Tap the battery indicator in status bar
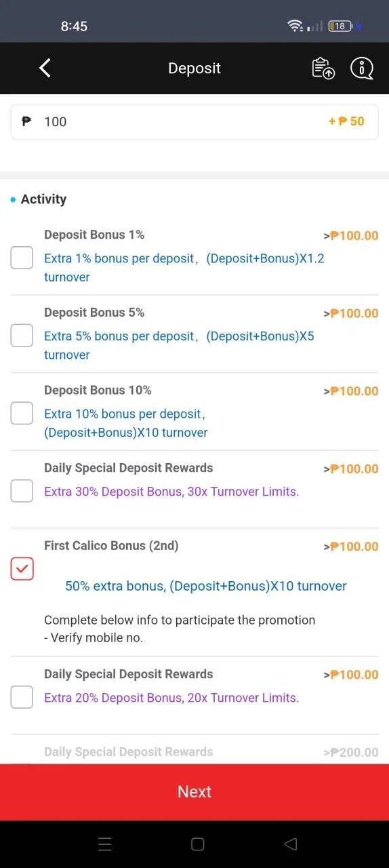Image resolution: width=389 pixels, height=868 pixels. click(340, 26)
